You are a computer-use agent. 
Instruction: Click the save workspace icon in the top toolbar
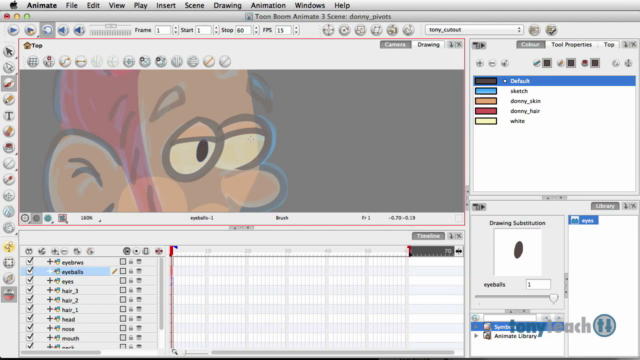point(551,30)
